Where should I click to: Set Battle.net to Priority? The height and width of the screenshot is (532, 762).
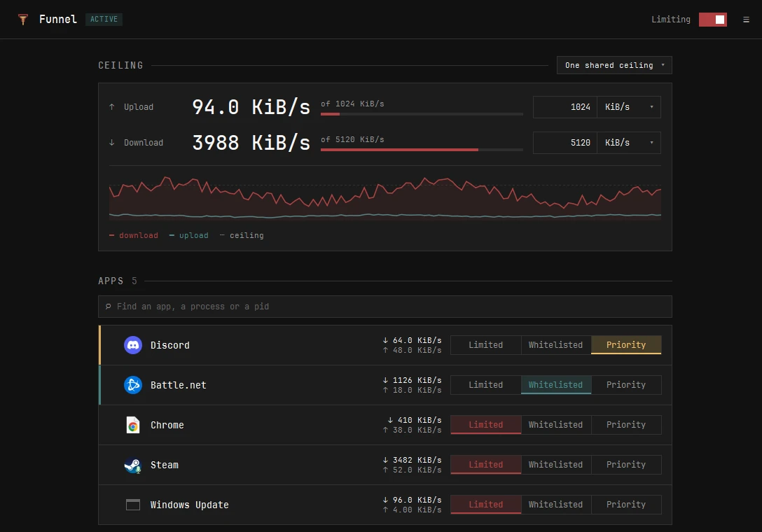(x=626, y=385)
